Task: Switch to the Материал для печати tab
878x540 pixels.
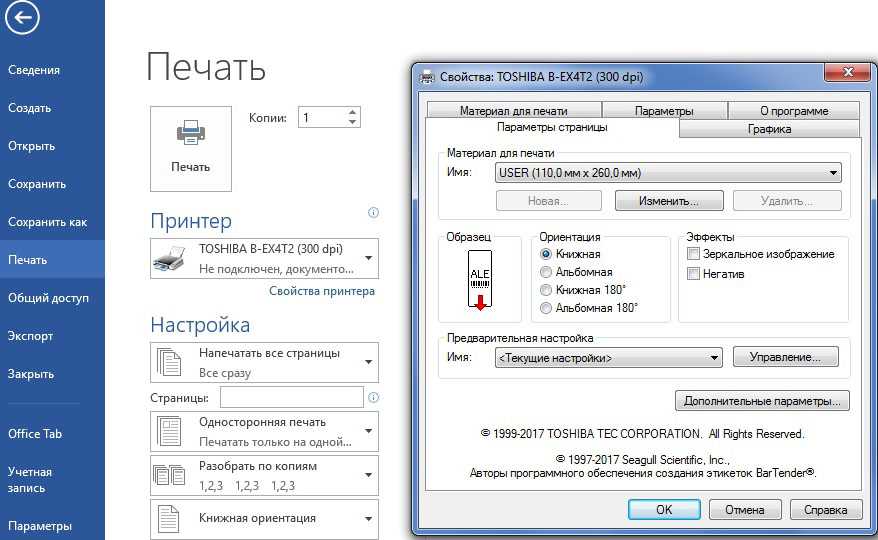Action: click(513, 110)
